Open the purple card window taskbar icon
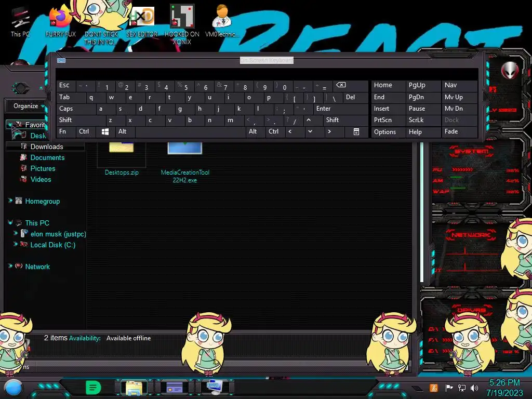 pos(175,388)
